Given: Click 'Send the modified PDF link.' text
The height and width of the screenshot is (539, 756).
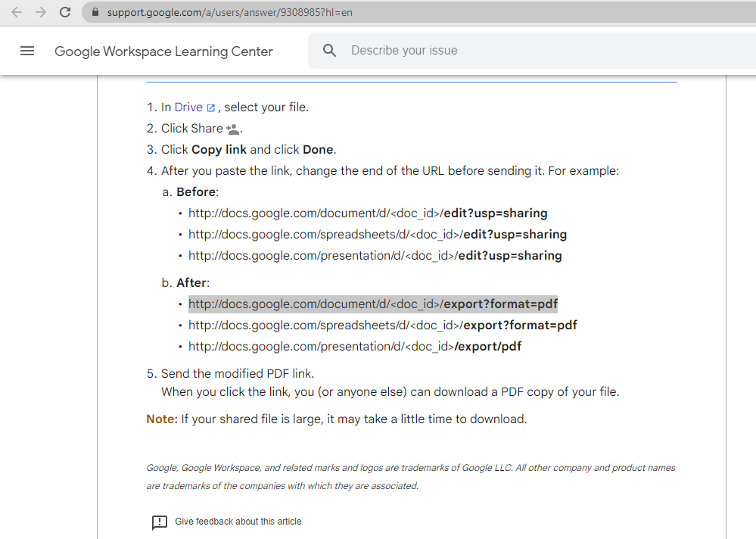Looking at the screenshot, I should tap(238, 374).
